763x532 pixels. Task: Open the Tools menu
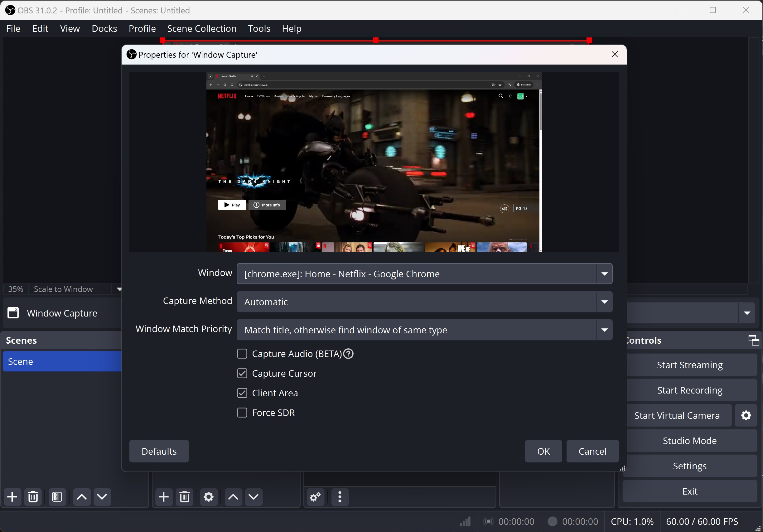coord(259,29)
